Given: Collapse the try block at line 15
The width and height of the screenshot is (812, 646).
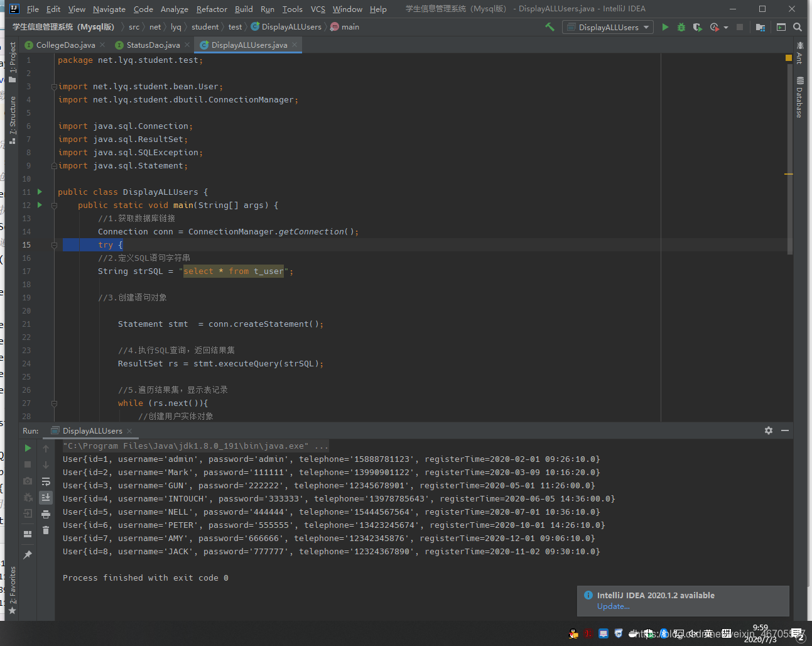Looking at the screenshot, I should pyautogui.click(x=54, y=245).
